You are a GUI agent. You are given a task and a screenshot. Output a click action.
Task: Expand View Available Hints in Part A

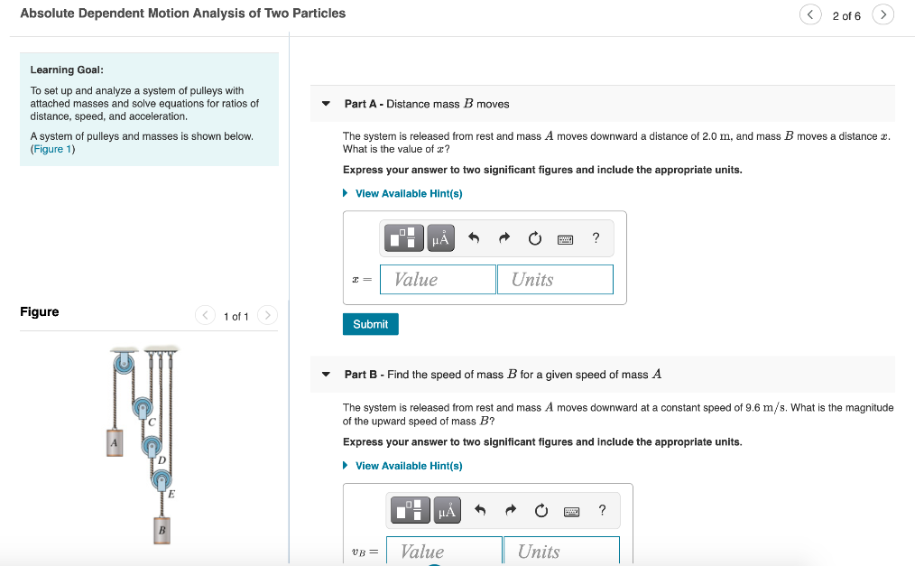pos(402,193)
